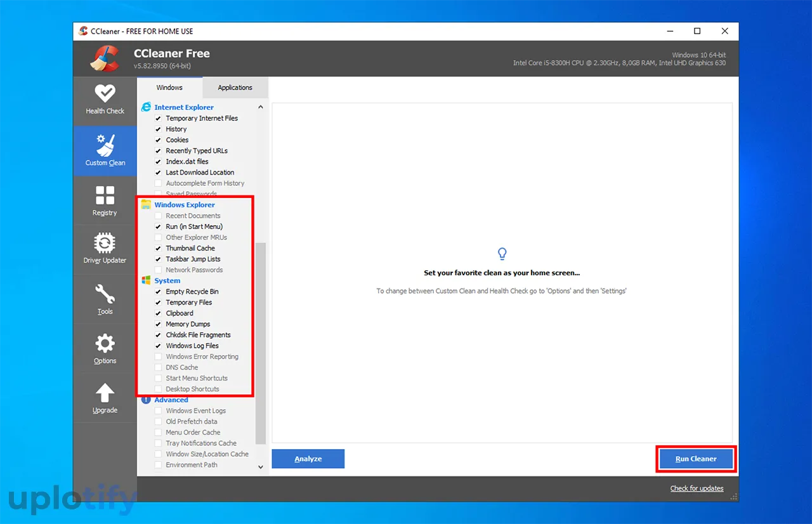Select the Custom Clean broom icon
The image size is (812, 524).
[105, 145]
